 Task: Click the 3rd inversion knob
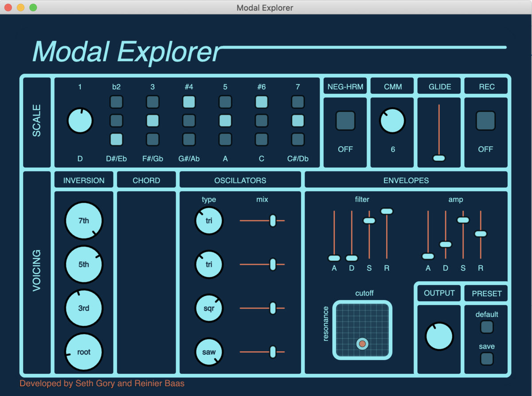click(x=84, y=308)
